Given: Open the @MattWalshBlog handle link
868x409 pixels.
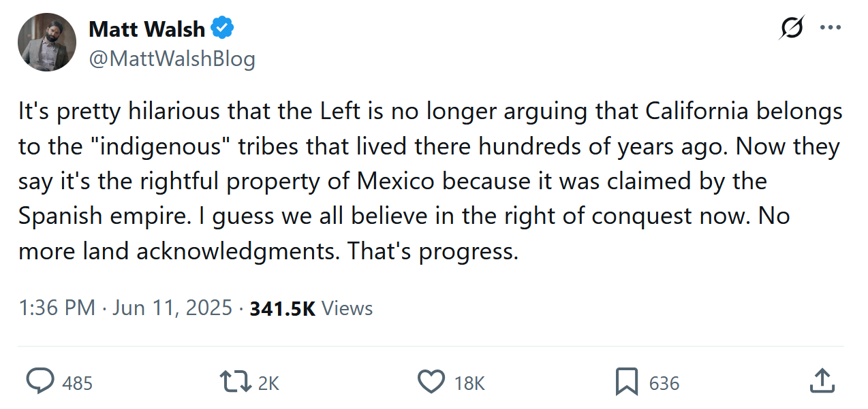Looking at the screenshot, I should coord(172,59).
